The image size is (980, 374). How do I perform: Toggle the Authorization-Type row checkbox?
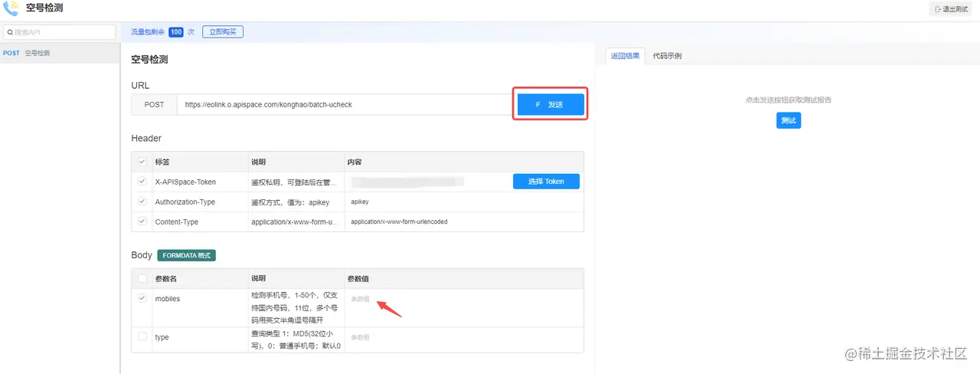click(x=142, y=202)
